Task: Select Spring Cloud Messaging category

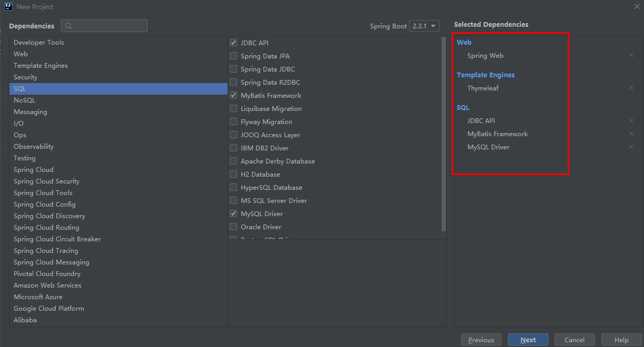Action: [x=118, y=262]
